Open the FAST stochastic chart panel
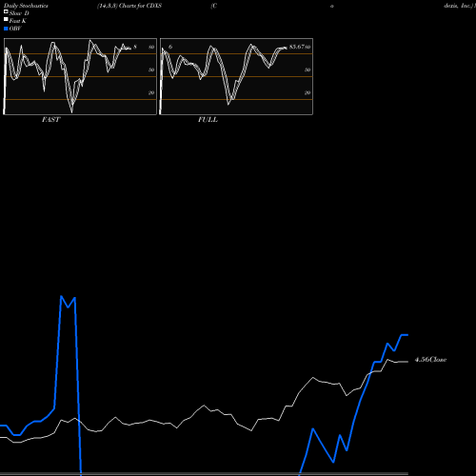The height and width of the screenshot is (476, 476). (x=80, y=76)
